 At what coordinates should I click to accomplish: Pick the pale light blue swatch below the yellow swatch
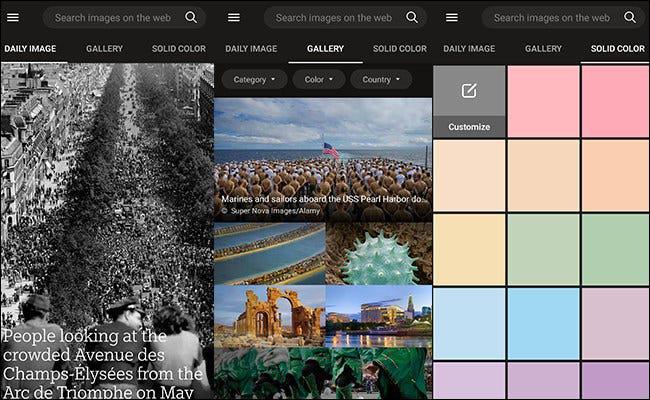(469, 324)
